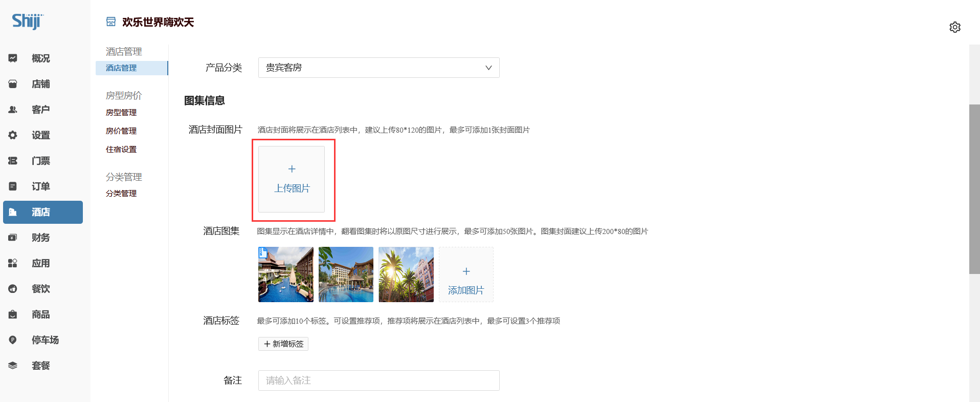
Task: Open the 客户 customer sidebar icon
Action: click(x=13, y=110)
